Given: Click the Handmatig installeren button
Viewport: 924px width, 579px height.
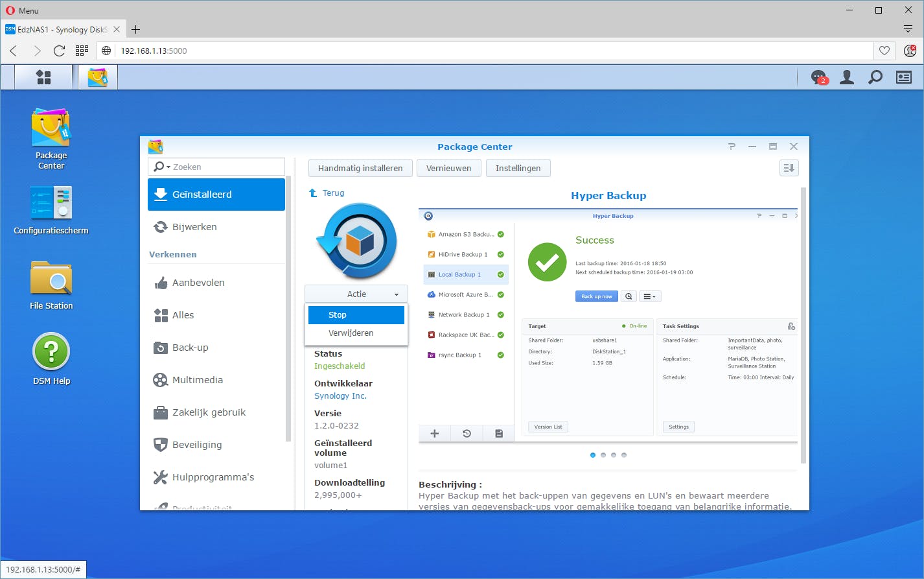Looking at the screenshot, I should 360,168.
